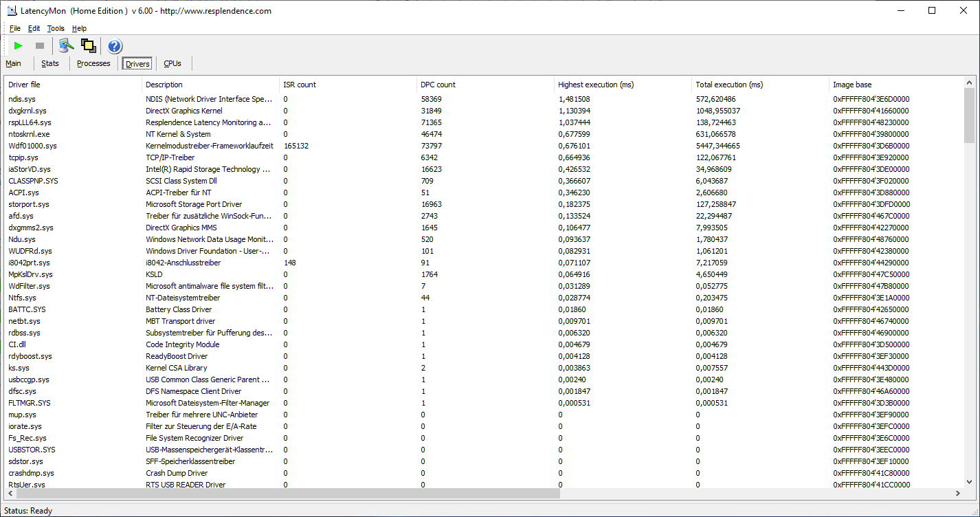This screenshot has height=517, width=980.
Task: Click the Status: Ready text in status bar
Action: pos(27,511)
